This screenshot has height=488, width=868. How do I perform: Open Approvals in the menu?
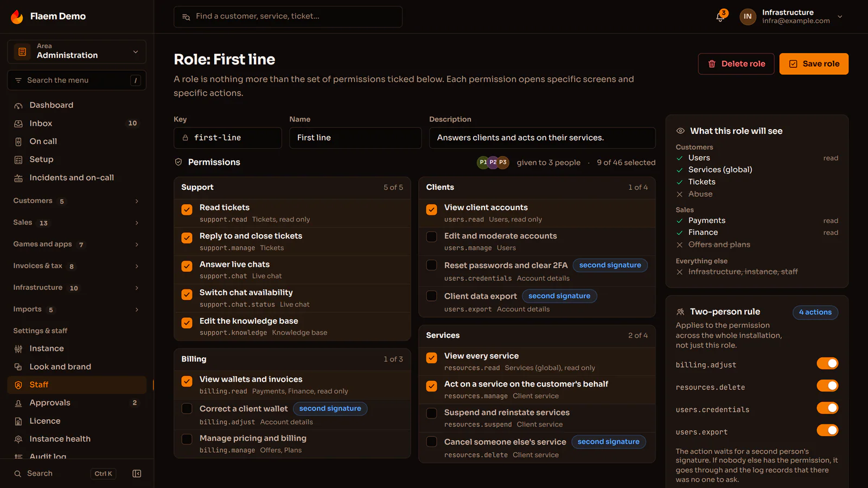76,403
